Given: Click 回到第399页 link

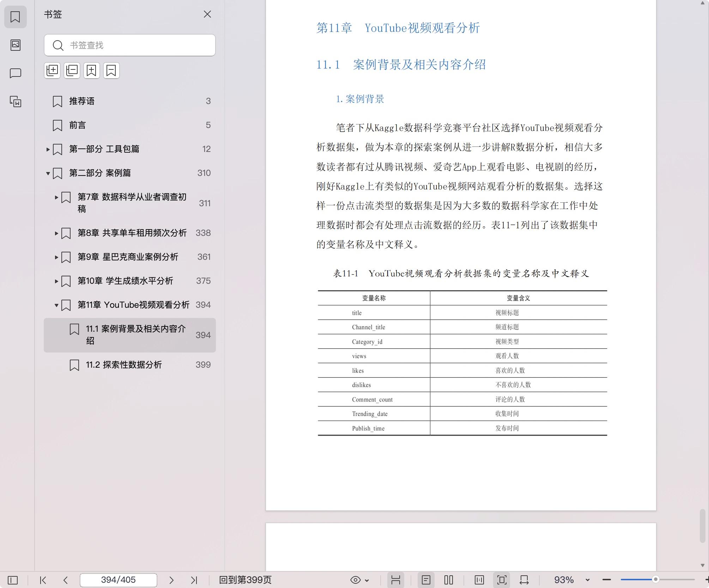Looking at the screenshot, I should tap(245, 580).
